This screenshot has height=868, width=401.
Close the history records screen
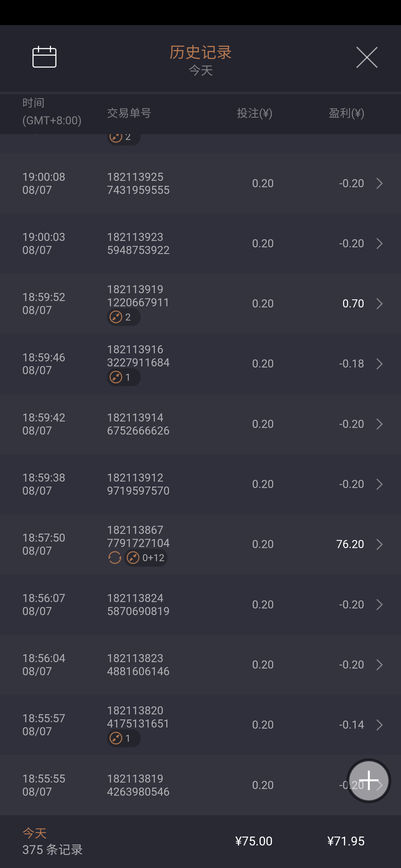point(366,58)
